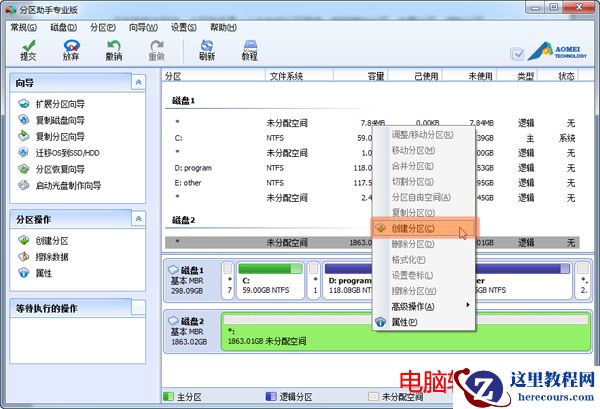Click the 磁盘1 disk icon in the disk map
The width and height of the screenshot is (600, 409).
click(174, 270)
